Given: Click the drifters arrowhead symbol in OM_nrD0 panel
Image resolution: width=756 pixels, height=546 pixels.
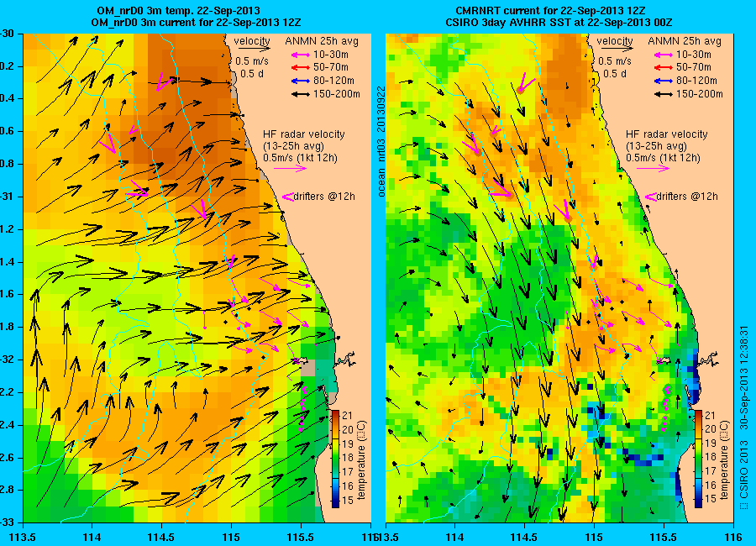Looking at the screenshot, I should coord(288,197).
